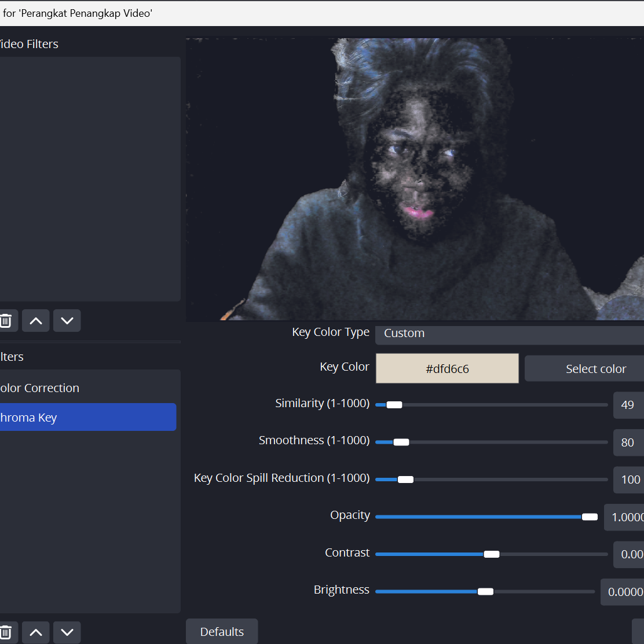
Task: Open the Key Color Type dropdown
Action: click(509, 333)
